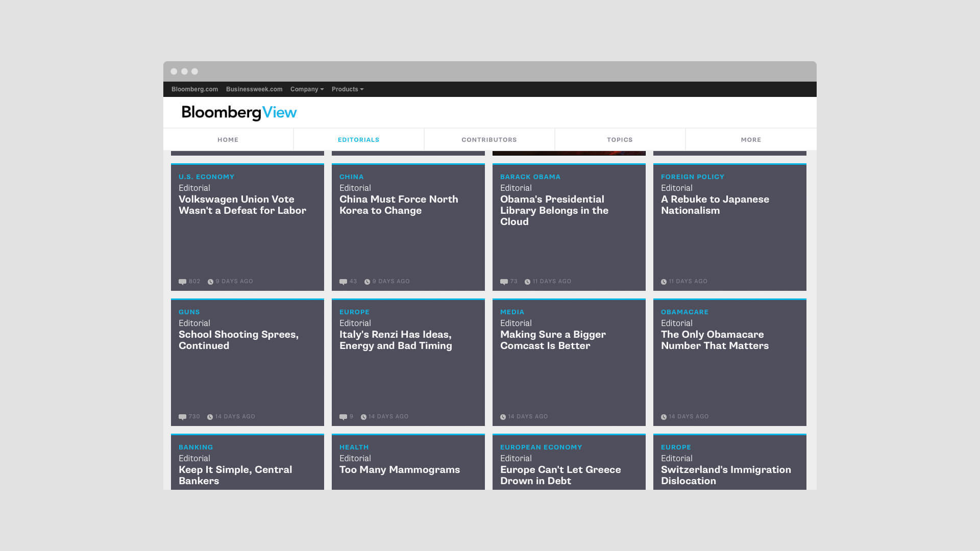Click comment bubble icon on Volkswagen Union Vote card
Viewport: 980px width, 551px height.
click(182, 282)
